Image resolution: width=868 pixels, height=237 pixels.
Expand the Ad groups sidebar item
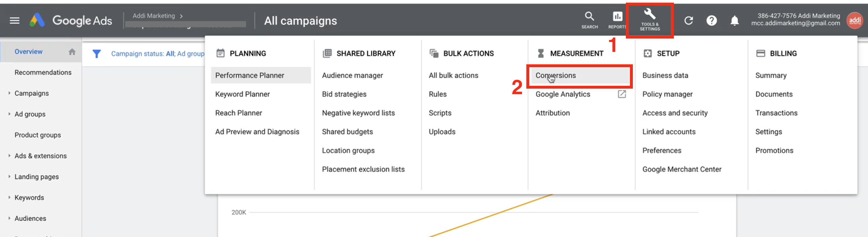[9, 114]
